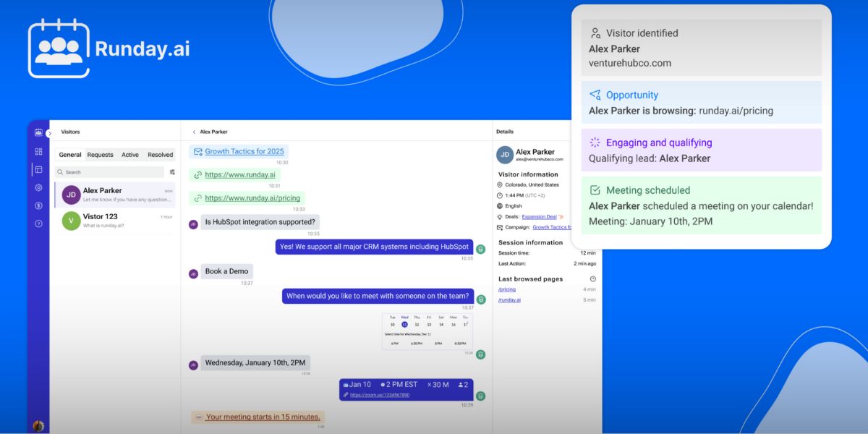
Task: Click the Session time value 12 min
Action: [x=588, y=253]
